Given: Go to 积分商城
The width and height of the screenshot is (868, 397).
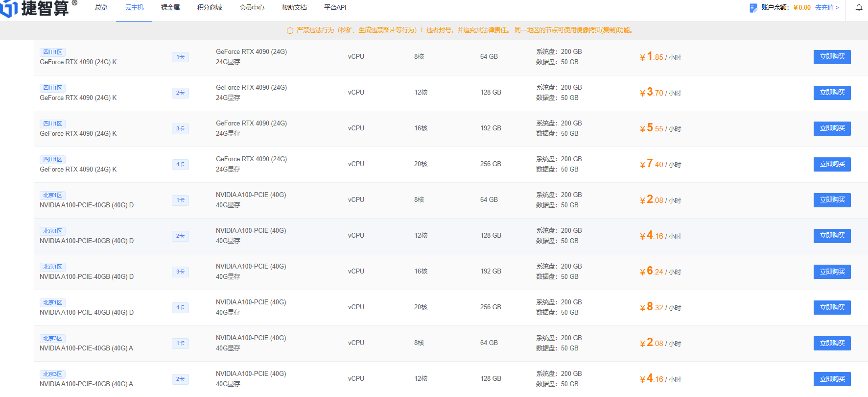Looking at the screenshot, I should click(x=210, y=7).
